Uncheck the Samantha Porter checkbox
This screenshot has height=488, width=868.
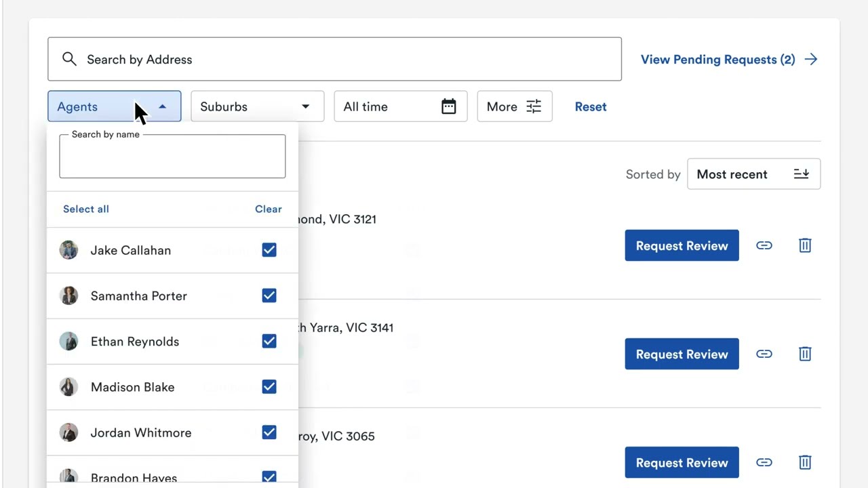point(269,296)
